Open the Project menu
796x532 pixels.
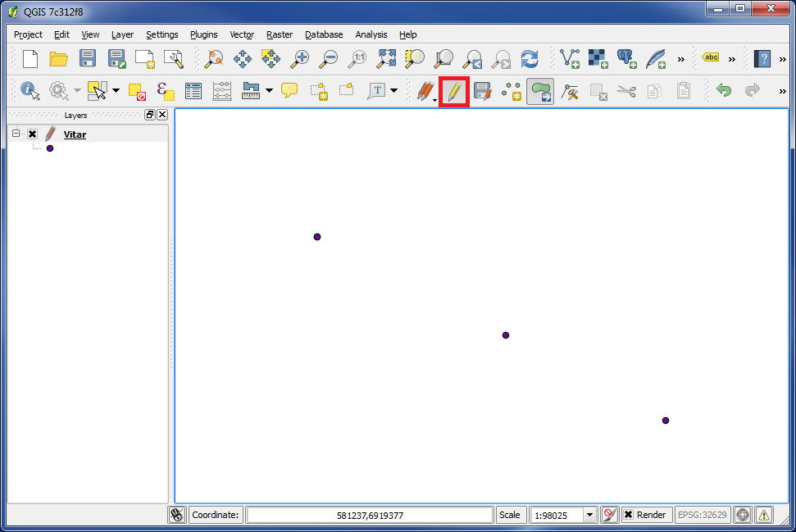click(x=28, y=34)
